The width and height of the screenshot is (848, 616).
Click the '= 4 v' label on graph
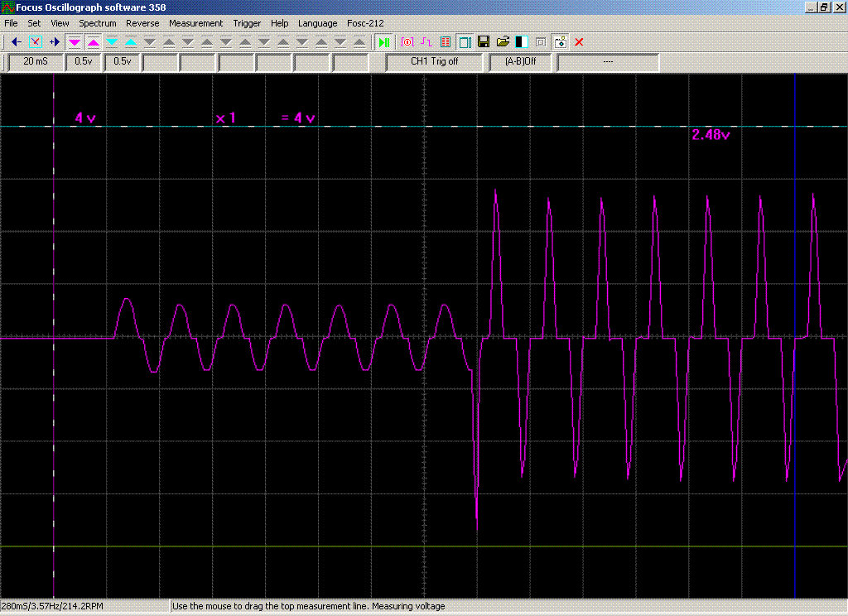click(298, 118)
